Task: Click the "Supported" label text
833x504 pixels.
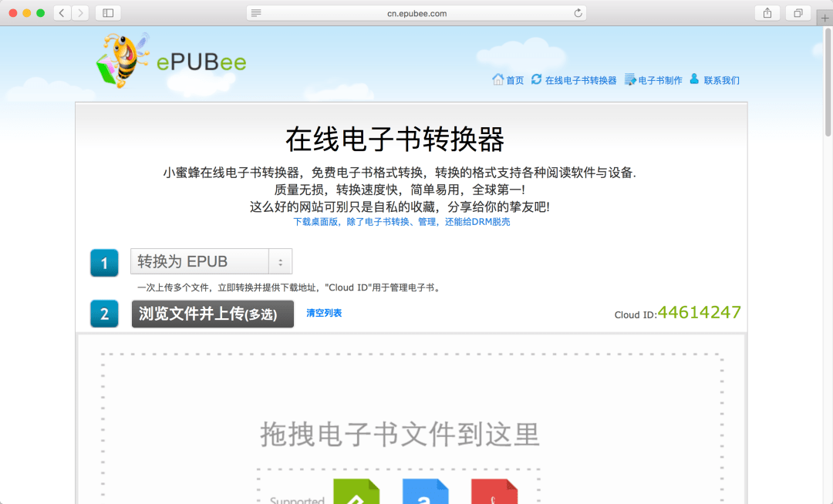Action: point(297,499)
